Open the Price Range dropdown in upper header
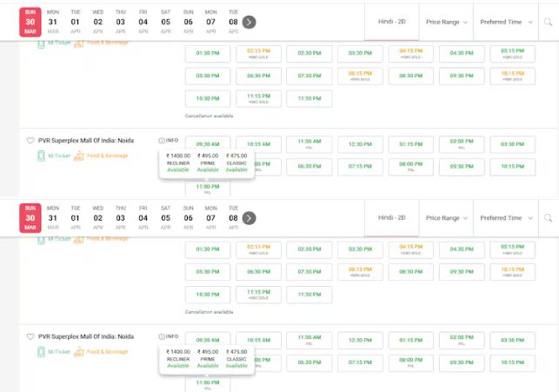The image size is (559, 392). (446, 22)
